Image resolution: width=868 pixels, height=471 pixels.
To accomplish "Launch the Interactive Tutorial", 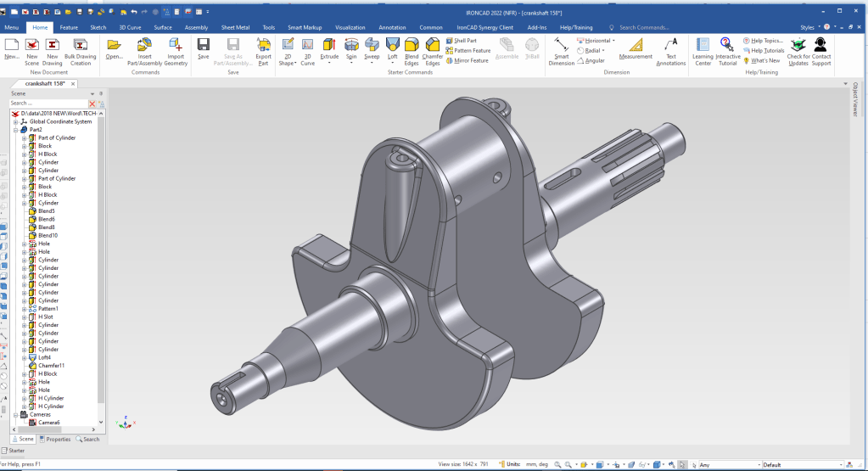I will pos(727,46).
